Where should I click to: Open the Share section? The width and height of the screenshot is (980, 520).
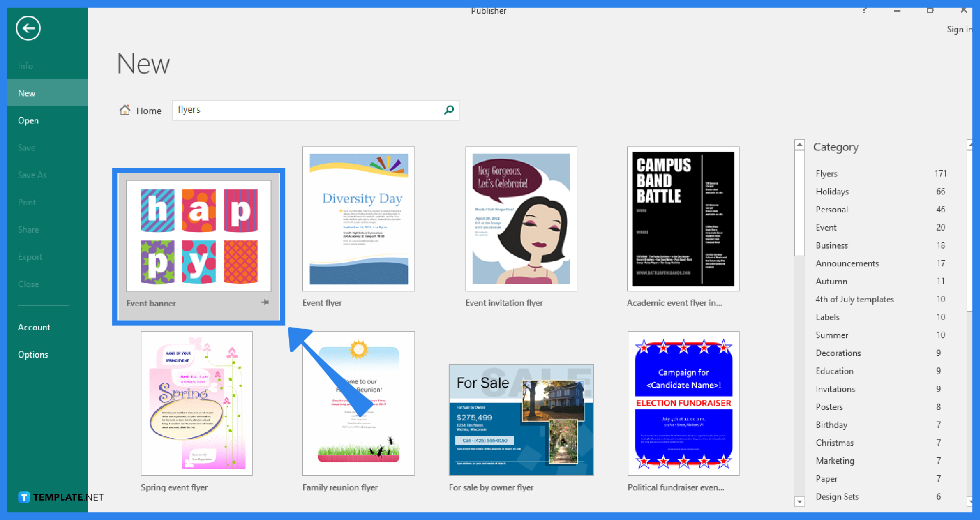click(x=28, y=229)
